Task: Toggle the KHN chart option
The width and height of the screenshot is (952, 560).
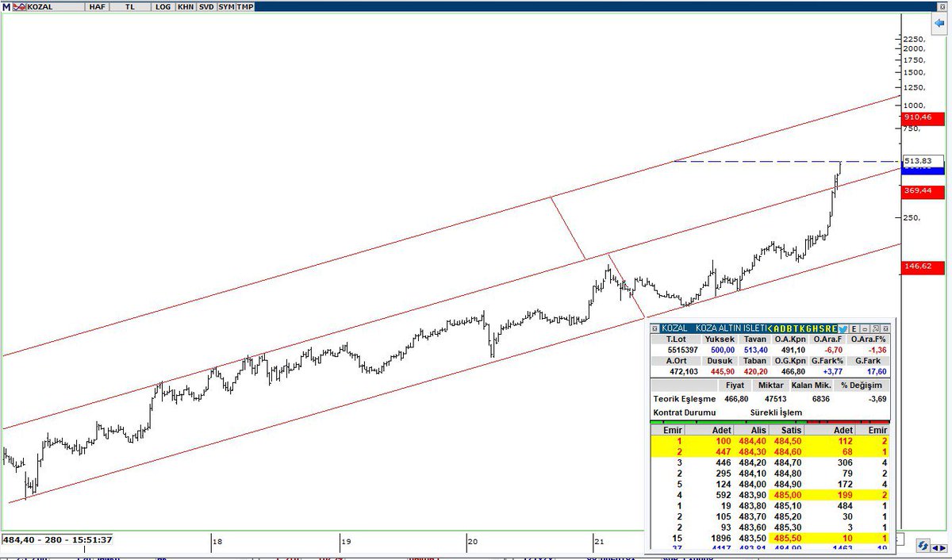Action: [185, 6]
